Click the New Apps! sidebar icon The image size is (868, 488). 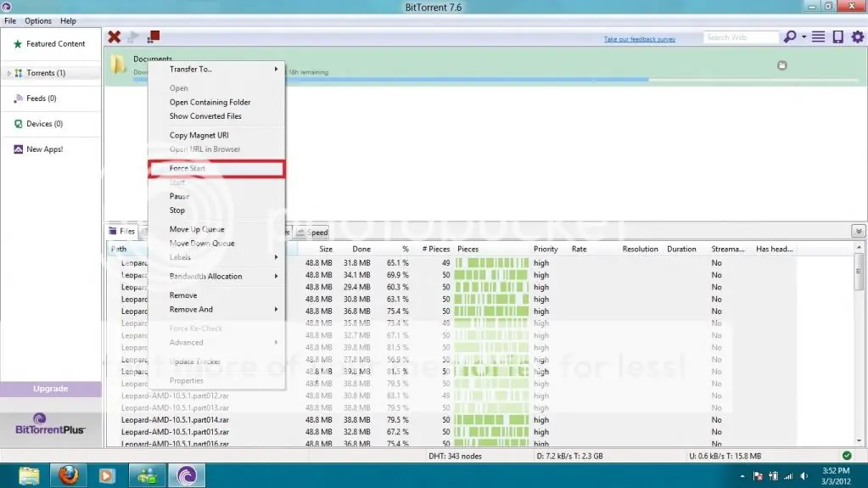pos(19,149)
